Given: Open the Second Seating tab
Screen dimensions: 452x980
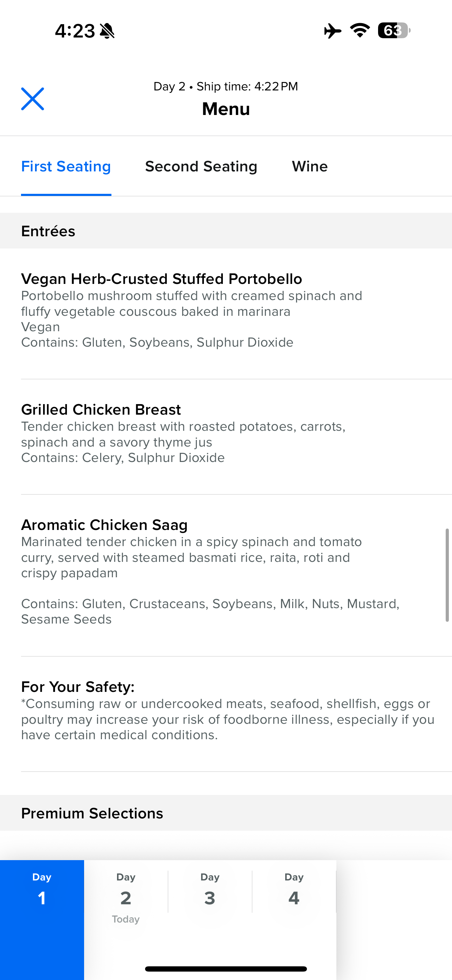Looking at the screenshot, I should [x=201, y=166].
